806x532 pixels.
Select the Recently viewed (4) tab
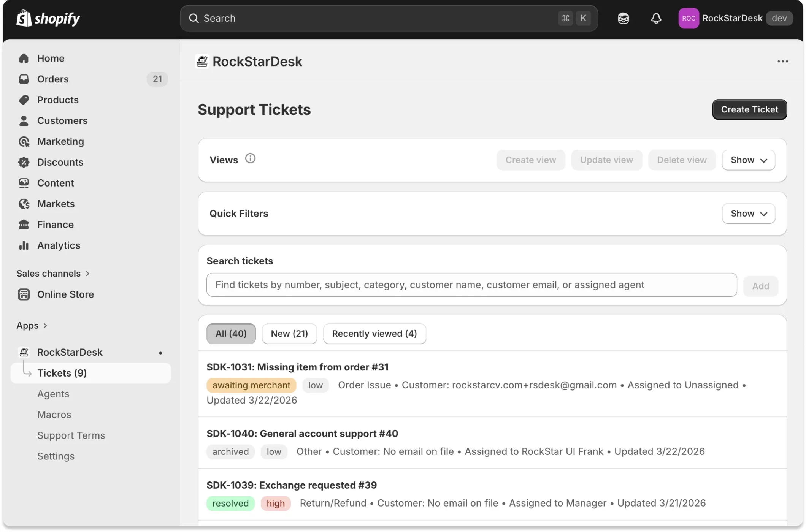click(374, 334)
